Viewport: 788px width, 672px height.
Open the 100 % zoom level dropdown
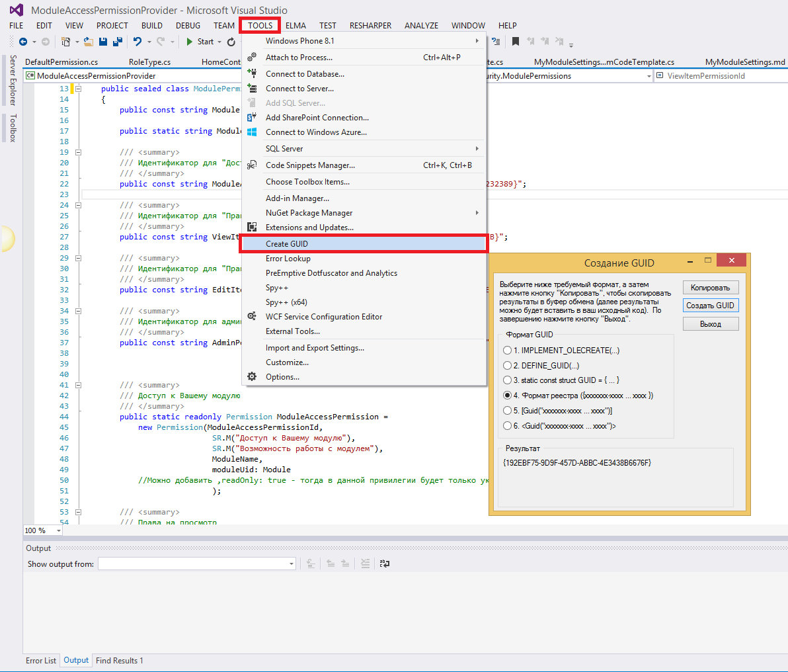[x=58, y=530]
